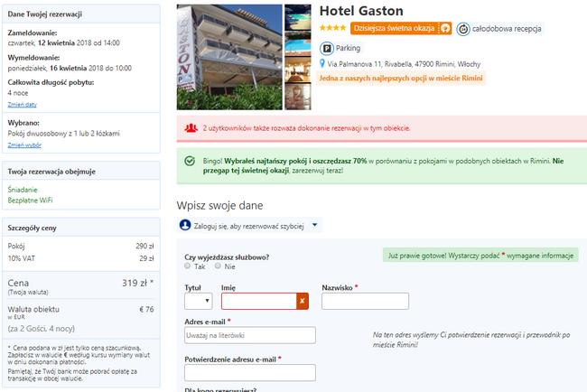The height and width of the screenshot is (392, 587).
Task: Click Zmień daty link
Action: click(22, 105)
